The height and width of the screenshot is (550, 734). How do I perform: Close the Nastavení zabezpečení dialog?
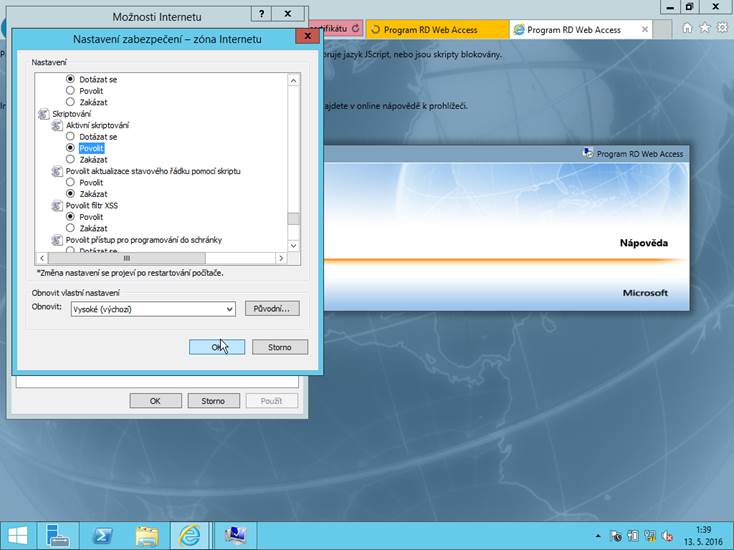[308, 36]
